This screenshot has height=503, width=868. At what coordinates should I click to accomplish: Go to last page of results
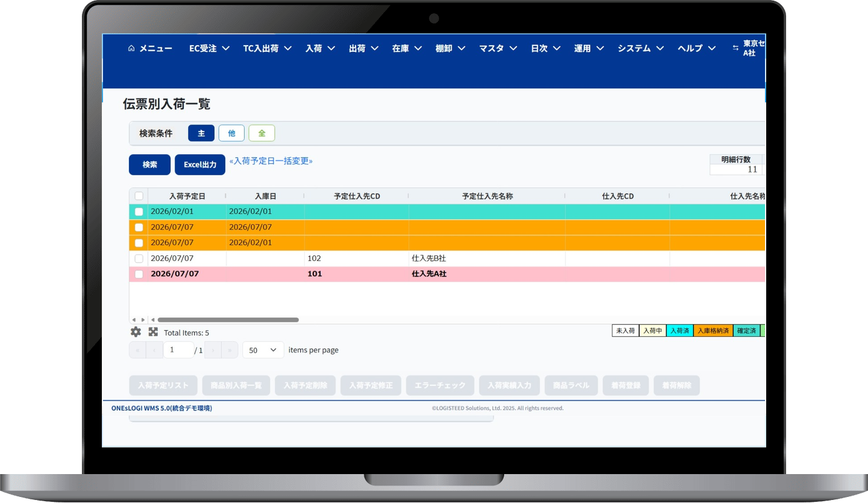[x=229, y=350]
